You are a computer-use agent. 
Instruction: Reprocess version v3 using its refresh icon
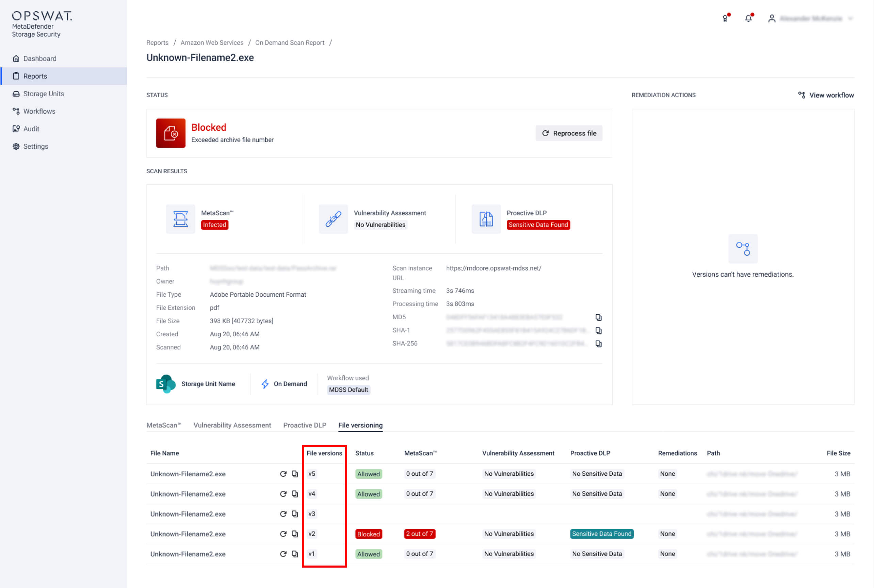point(284,514)
